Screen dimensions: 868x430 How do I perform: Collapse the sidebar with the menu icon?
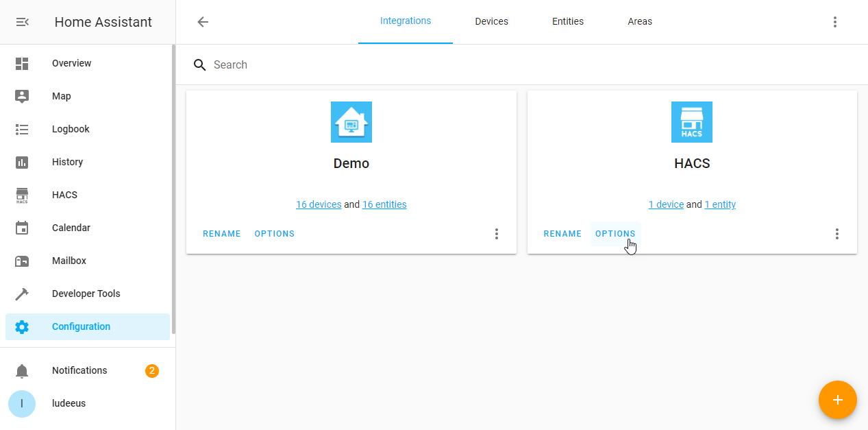pos(22,22)
